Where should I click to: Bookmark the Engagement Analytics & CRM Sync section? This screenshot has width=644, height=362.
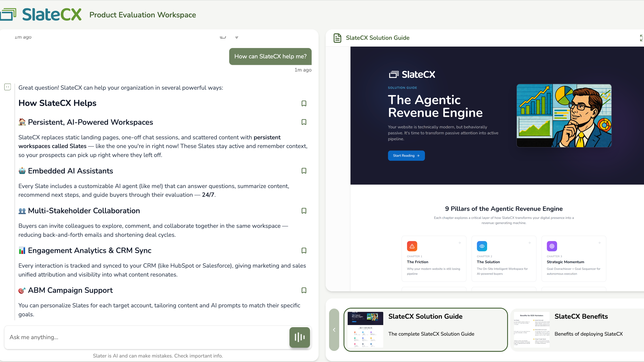tap(304, 251)
